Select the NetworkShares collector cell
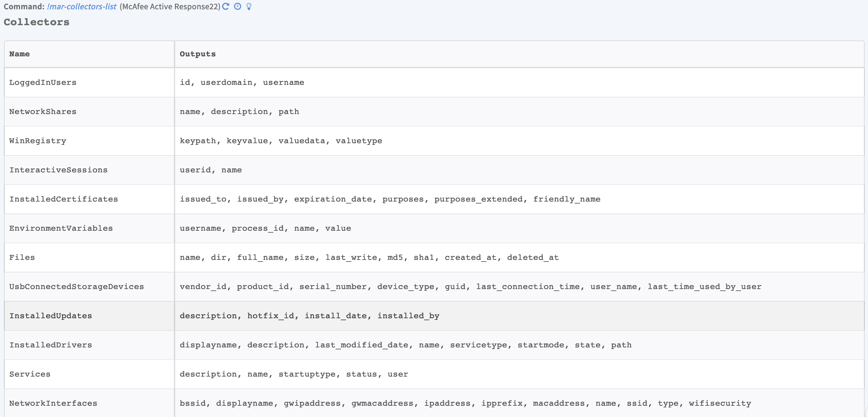 coord(43,112)
